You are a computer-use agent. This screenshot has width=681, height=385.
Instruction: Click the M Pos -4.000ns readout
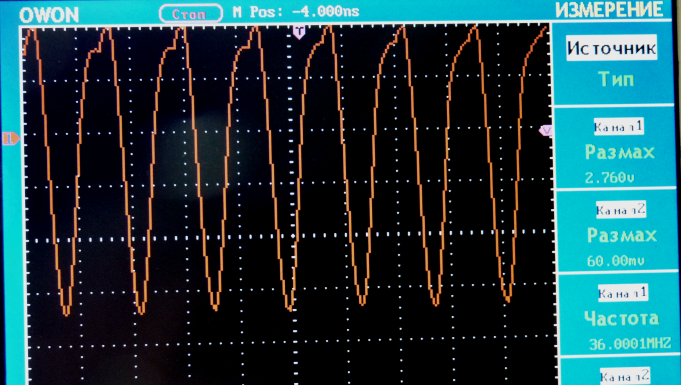[x=296, y=11]
